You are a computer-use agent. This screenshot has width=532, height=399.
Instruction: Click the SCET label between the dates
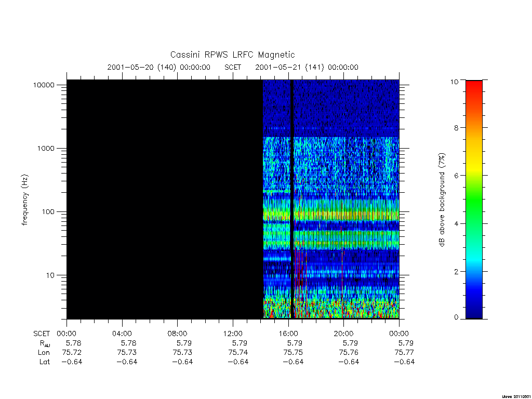pos(233,67)
